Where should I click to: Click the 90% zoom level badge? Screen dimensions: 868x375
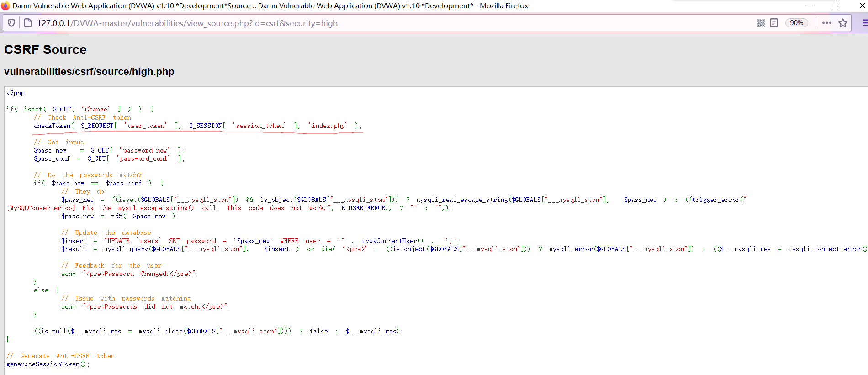point(797,23)
